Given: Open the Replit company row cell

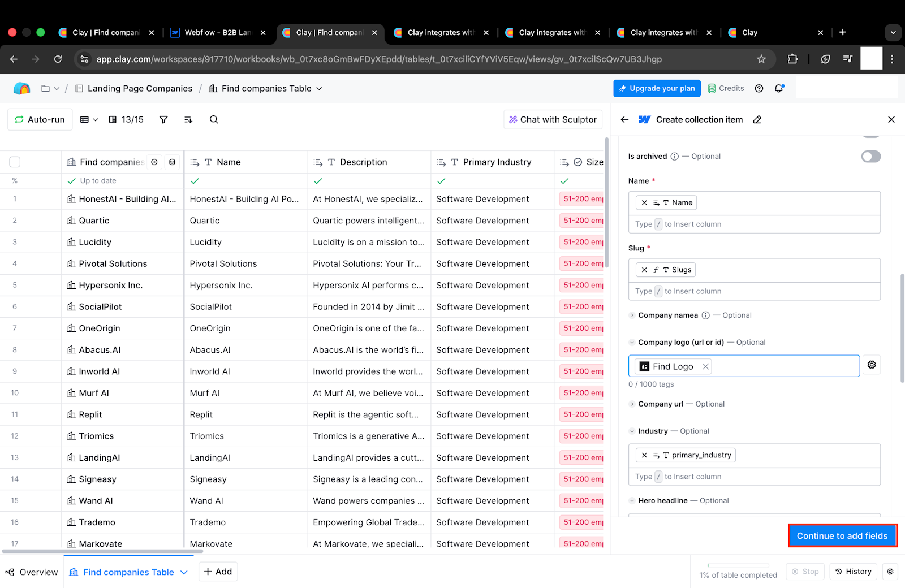Looking at the screenshot, I should [x=122, y=414].
